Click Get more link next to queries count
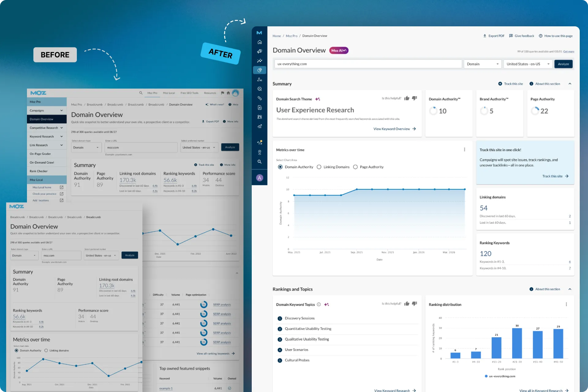 tap(569, 51)
